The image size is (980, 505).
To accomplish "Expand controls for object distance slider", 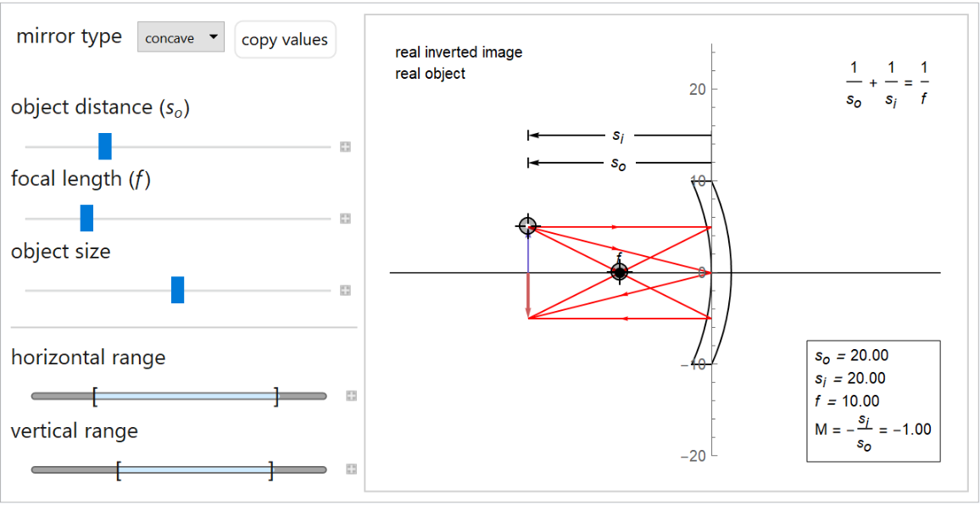I will coord(345,147).
